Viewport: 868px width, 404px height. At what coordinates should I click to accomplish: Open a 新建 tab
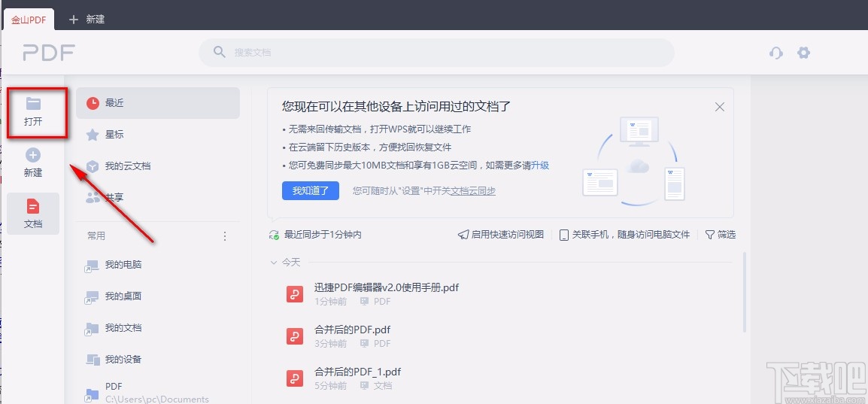[x=87, y=20]
